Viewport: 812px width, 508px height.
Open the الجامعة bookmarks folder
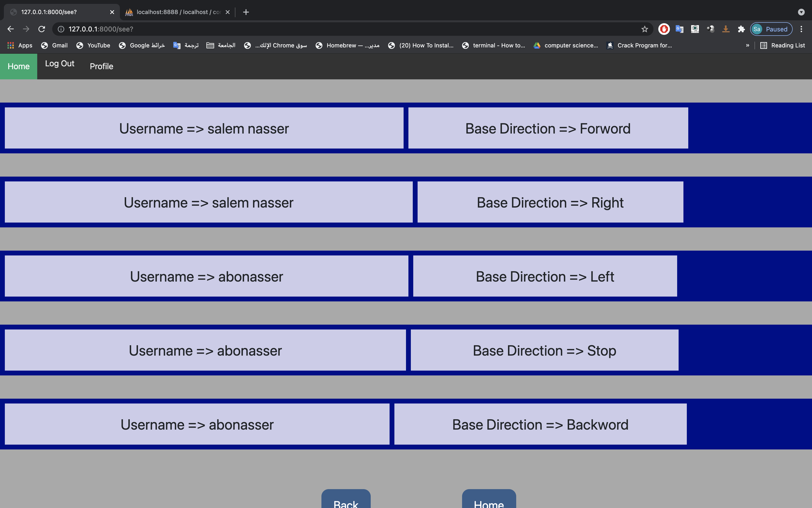pyautogui.click(x=221, y=45)
